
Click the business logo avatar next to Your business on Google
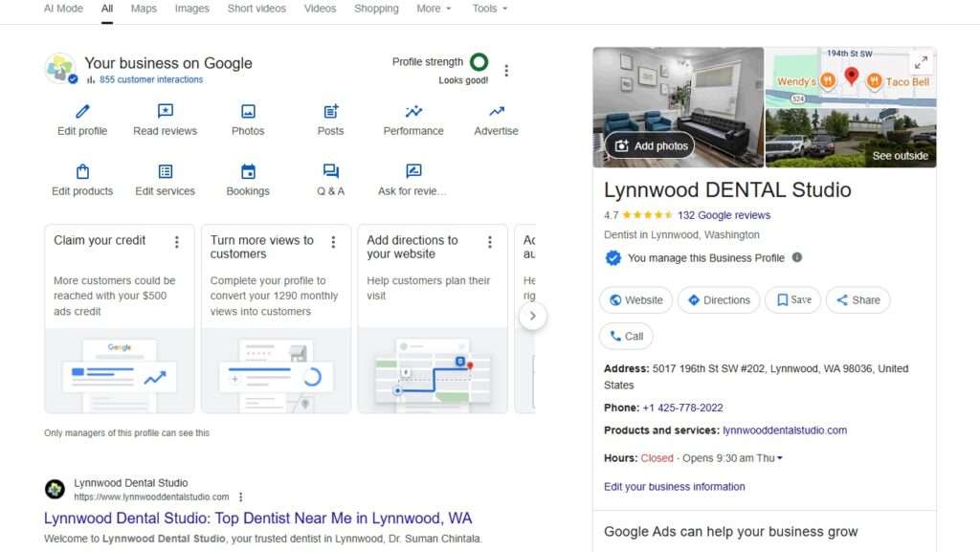tap(60, 68)
